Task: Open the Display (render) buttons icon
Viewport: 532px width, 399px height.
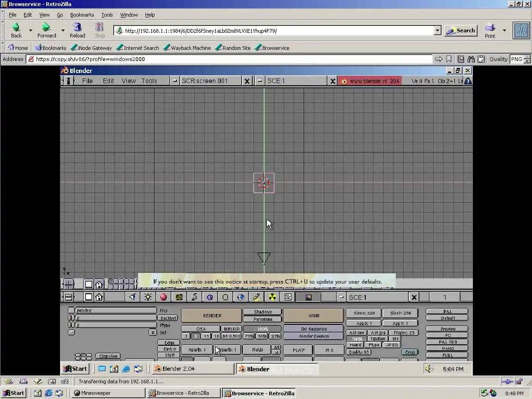Action: pos(308,297)
